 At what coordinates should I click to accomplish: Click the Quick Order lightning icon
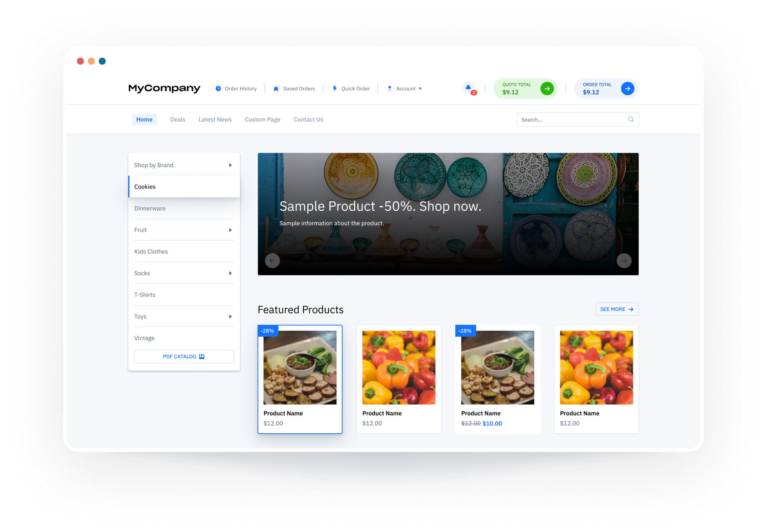pyautogui.click(x=335, y=88)
